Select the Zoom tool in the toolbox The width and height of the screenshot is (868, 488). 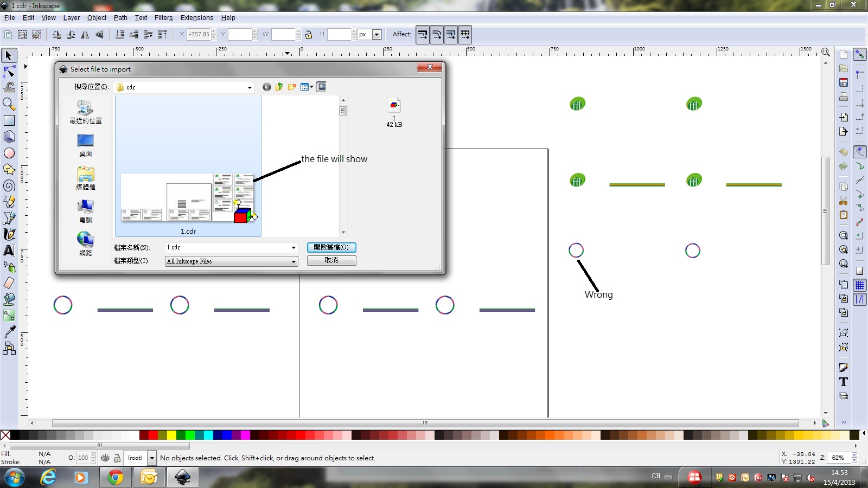9,104
